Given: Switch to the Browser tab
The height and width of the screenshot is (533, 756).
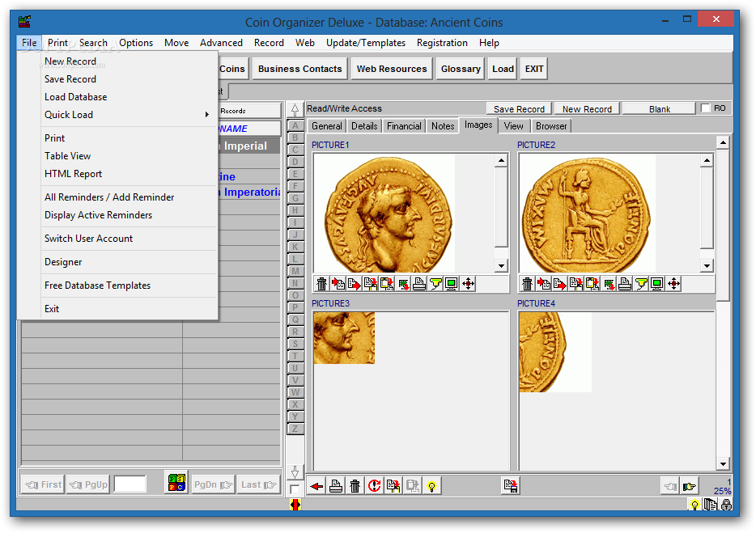Looking at the screenshot, I should click(x=551, y=126).
